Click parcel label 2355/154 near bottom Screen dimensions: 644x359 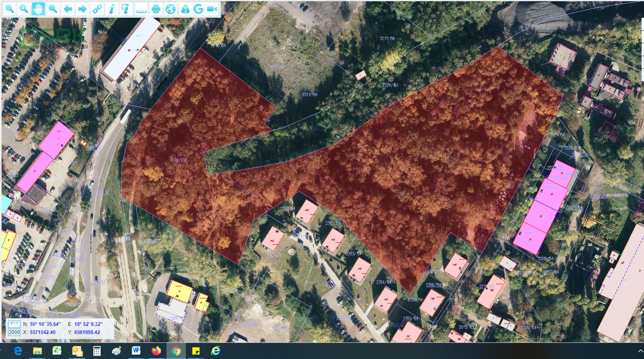point(411,318)
